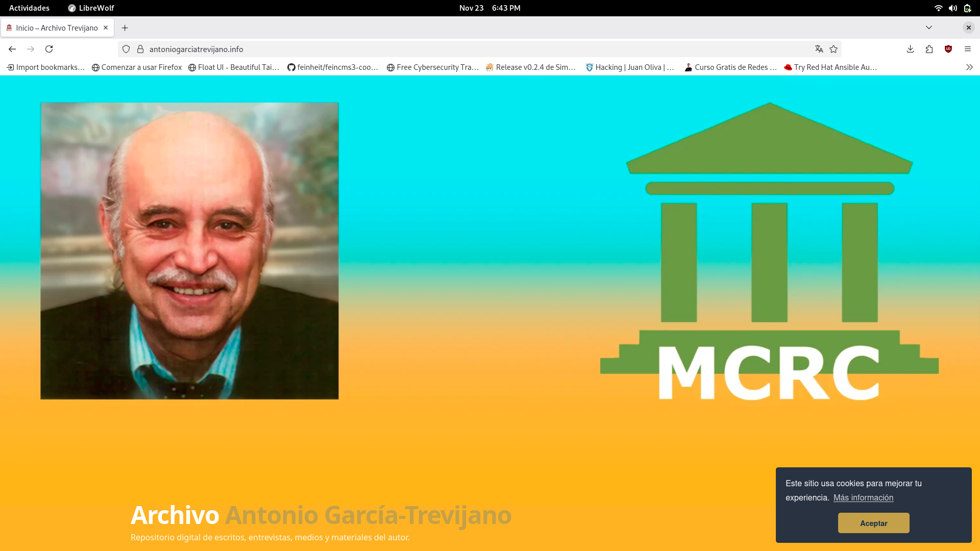Open the Más información link
This screenshot has height=551, width=980.
coord(863,497)
